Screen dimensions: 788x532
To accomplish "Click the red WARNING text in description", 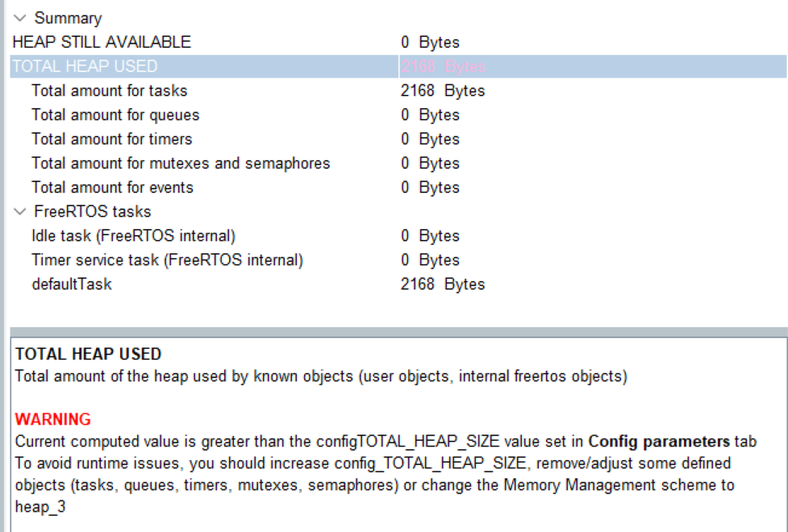I will (52, 419).
